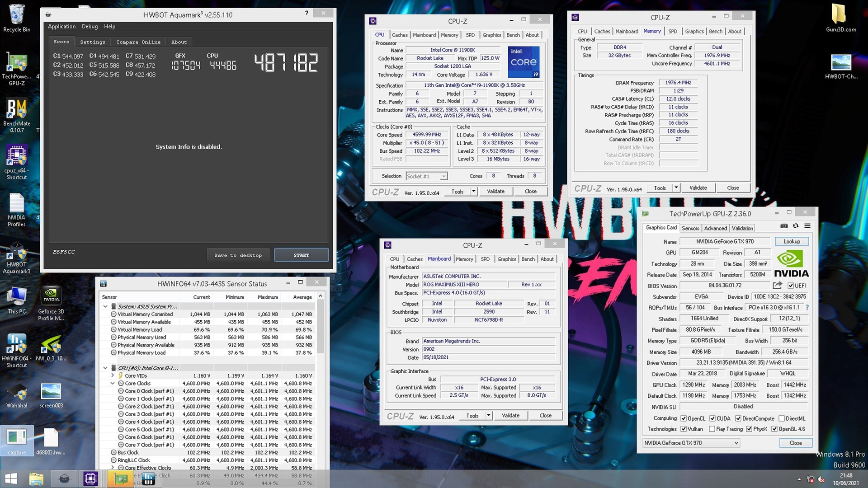868x488 pixels.
Task: Click the GPU-Z refresh icon
Action: (x=796, y=226)
